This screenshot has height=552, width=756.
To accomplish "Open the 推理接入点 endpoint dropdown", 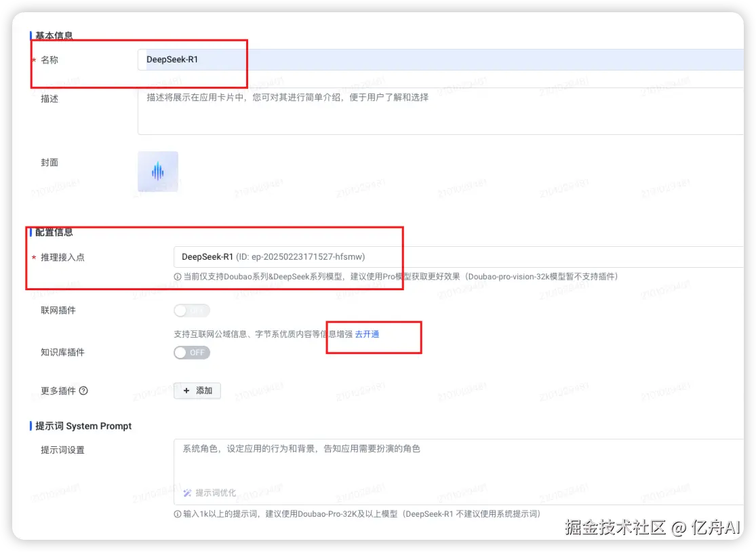I will [x=458, y=257].
